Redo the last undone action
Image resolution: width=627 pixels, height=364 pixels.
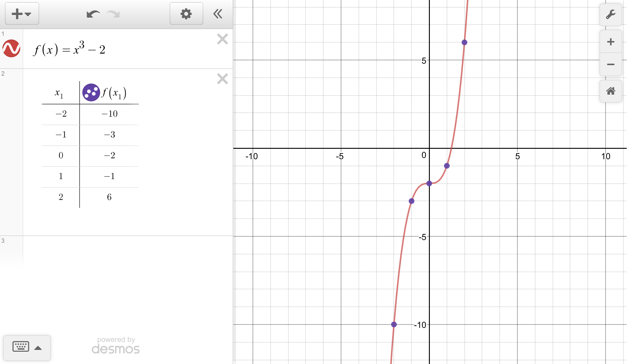point(113,14)
